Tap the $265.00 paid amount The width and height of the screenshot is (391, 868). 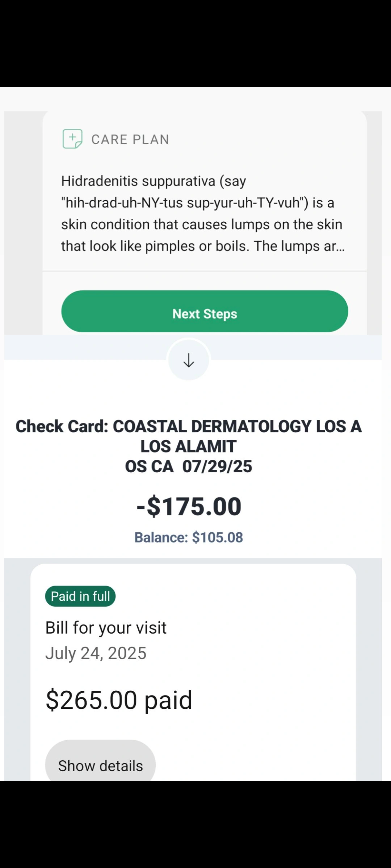point(119,700)
